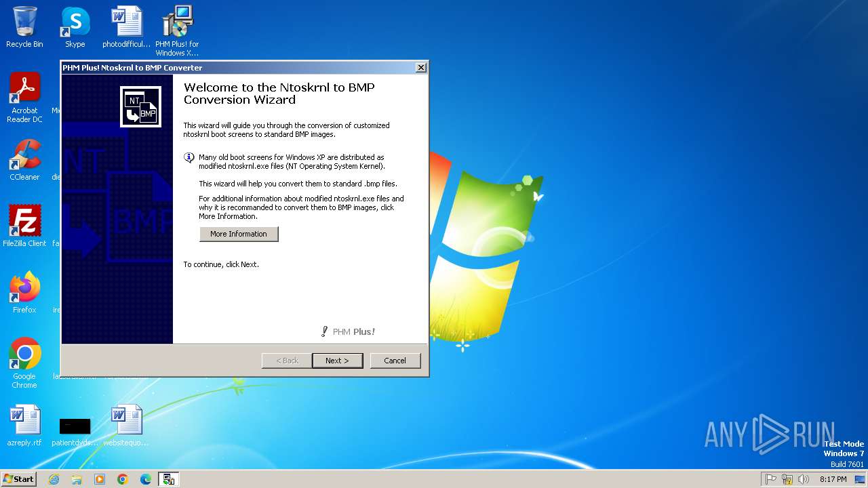Click the information bubble icon in wizard

click(189, 158)
